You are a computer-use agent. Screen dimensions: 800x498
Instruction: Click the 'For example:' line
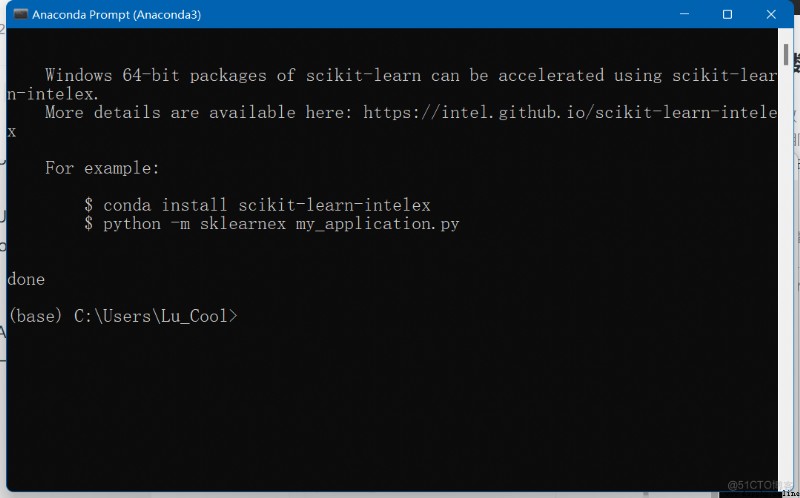(102, 168)
